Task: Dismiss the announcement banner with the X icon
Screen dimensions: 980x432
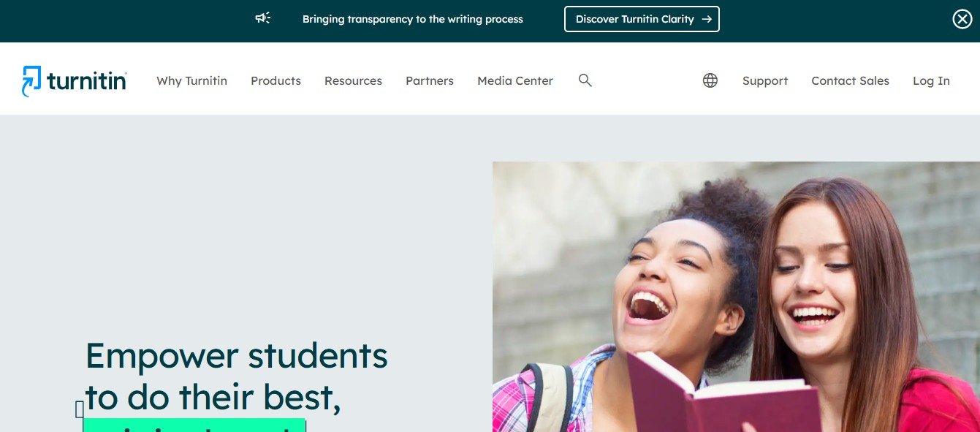Action: pos(962,20)
